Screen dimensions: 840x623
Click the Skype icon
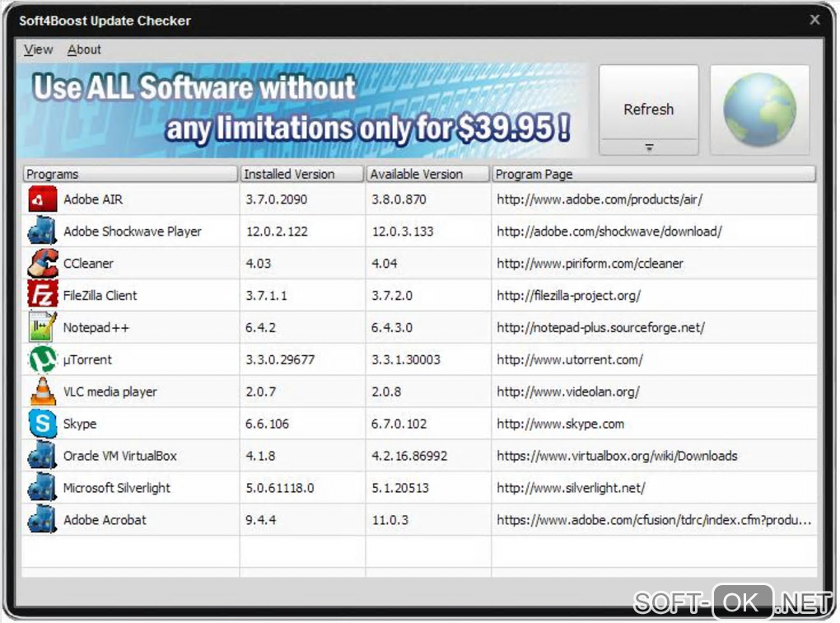click(42, 423)
